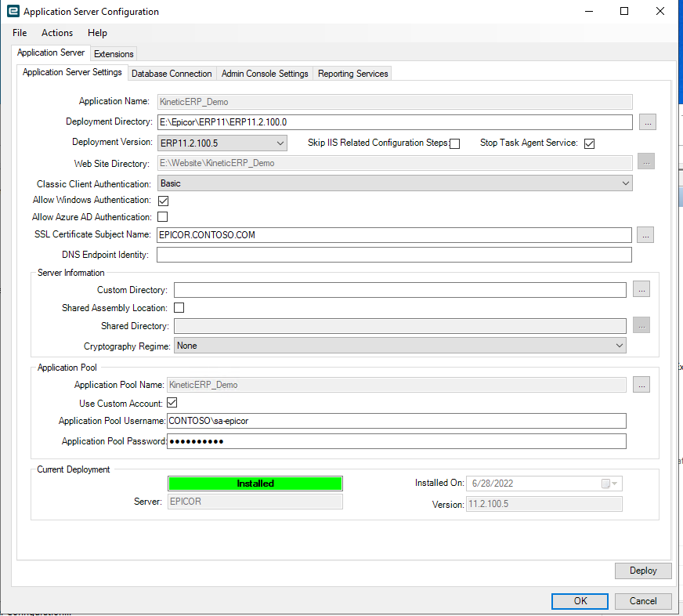Browse for Custom Directory location
683x616 pixels.
pos(641,289)
